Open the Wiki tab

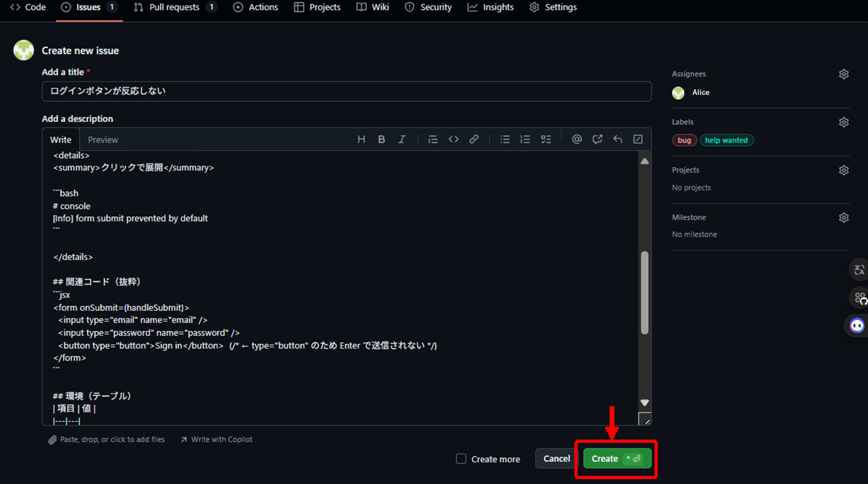click(373, 7)
